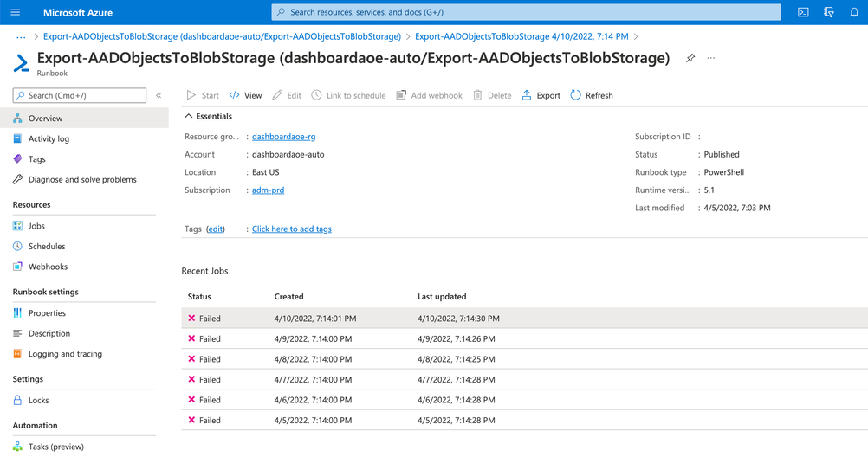Open the Azure portal hamburger menu
Image resolution: width=868 pixels, height=457 pixels.
pyautogui.click(x=15, y=12)
